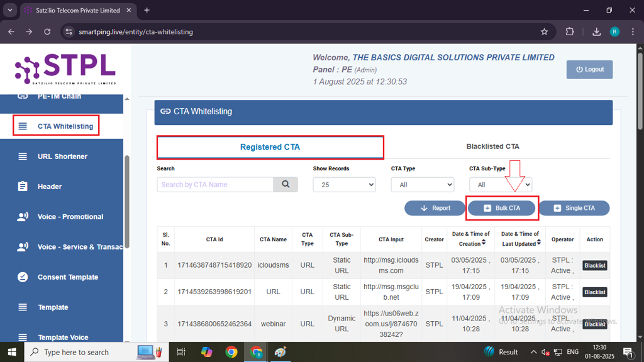Open the taskbar clock and date
Viewport: 644px width, 362px height.
pyautogui.click(x=599, y=352)
